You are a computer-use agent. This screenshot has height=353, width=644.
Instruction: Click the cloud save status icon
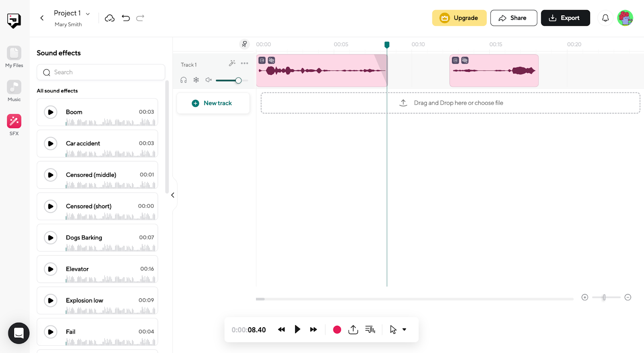pyautogui.click(x=109, y=18)
